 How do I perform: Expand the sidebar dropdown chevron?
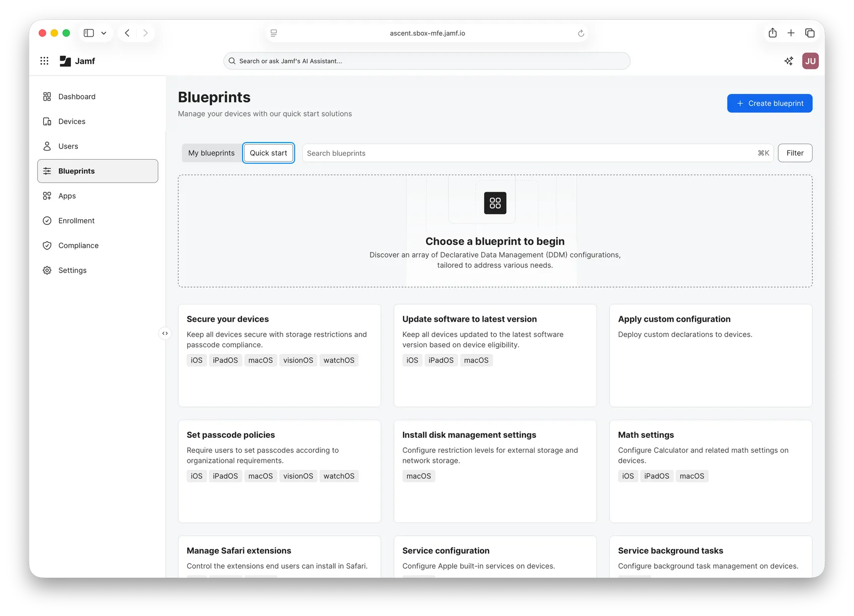click(104, 33)
